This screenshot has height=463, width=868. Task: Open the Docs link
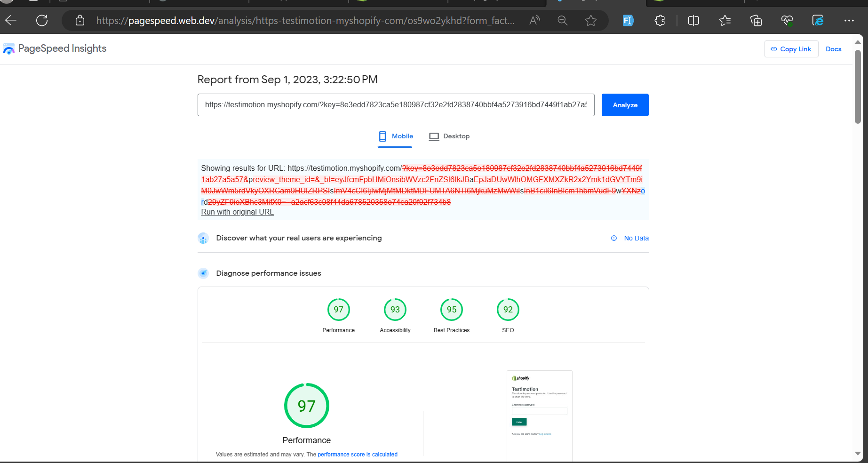(x=833, y=49)
